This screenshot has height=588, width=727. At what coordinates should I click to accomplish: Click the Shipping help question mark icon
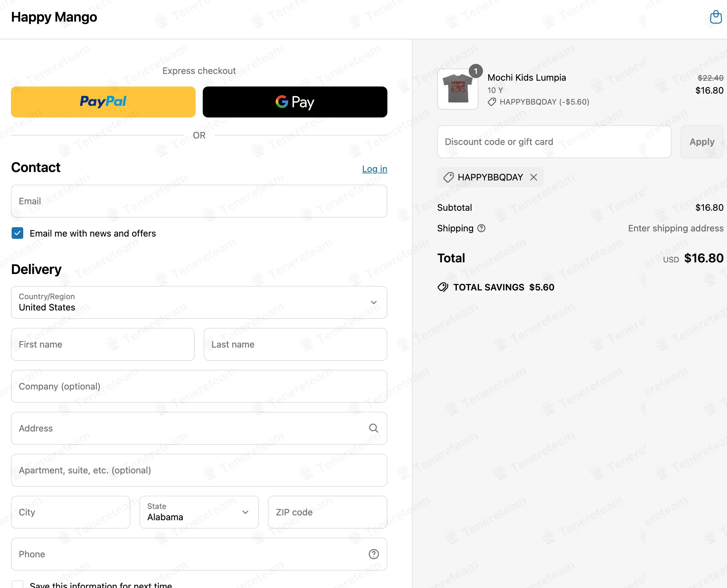(481, 228)
